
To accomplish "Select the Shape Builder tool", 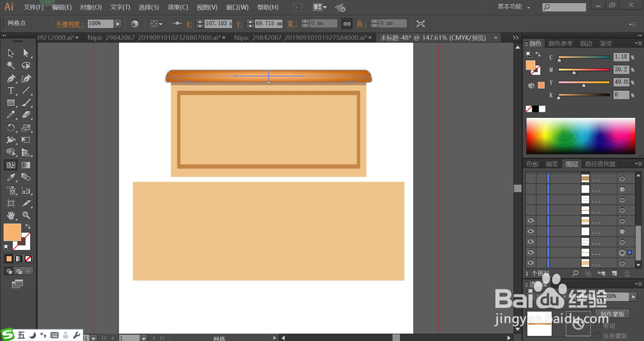I will point(11,153).
